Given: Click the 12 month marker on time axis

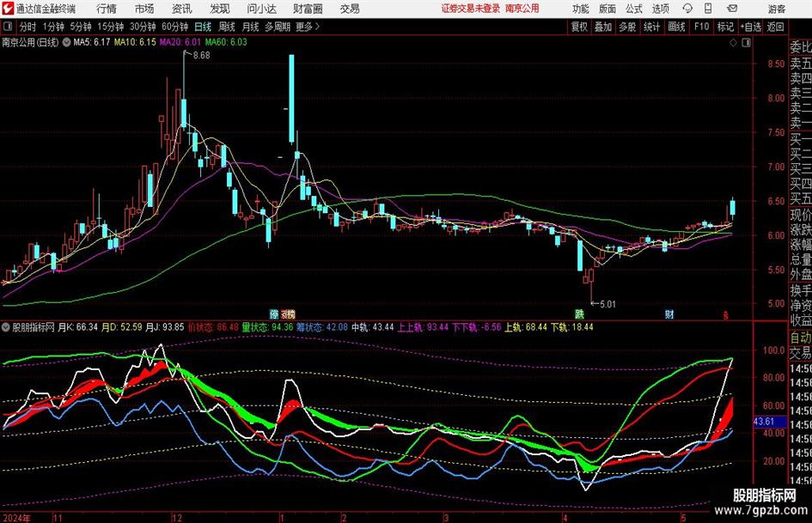Looking at the screenshot, I should pos(177,518).
